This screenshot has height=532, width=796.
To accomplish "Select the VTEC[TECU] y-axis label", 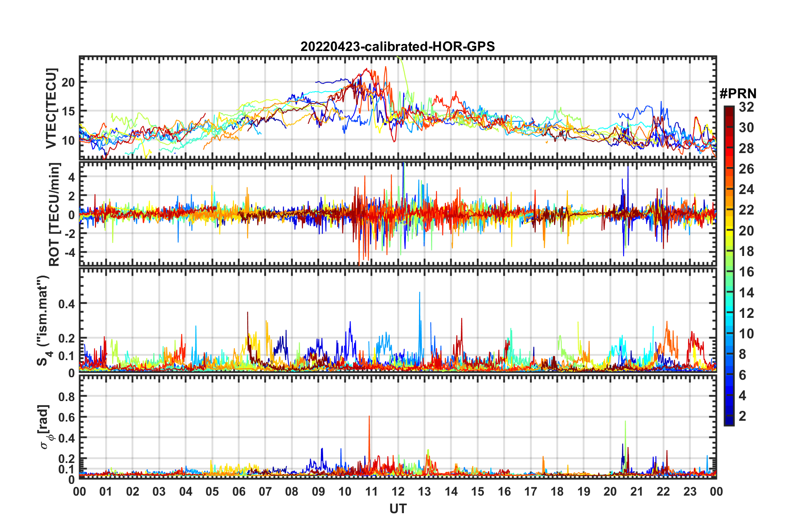I will [x=51, y=108].
